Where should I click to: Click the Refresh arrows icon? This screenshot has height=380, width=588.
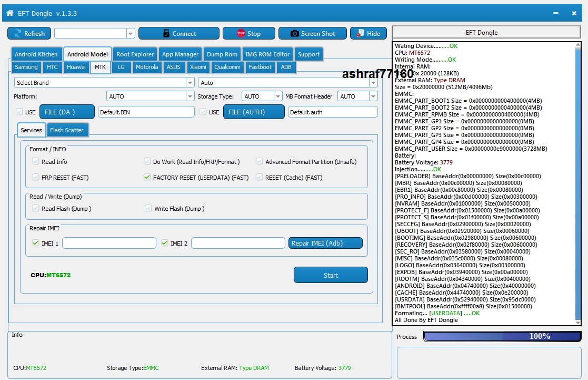[x=17, y=33]
